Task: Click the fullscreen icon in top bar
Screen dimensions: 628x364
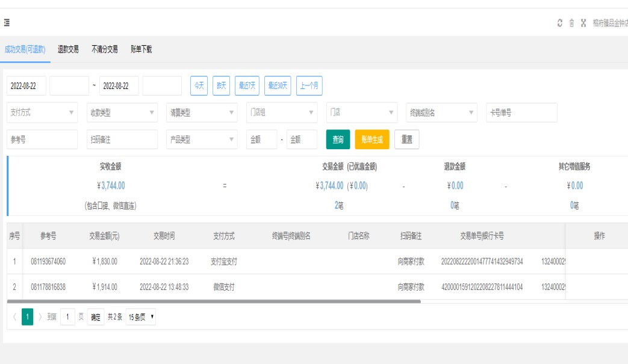Action: tap(583, 23)
